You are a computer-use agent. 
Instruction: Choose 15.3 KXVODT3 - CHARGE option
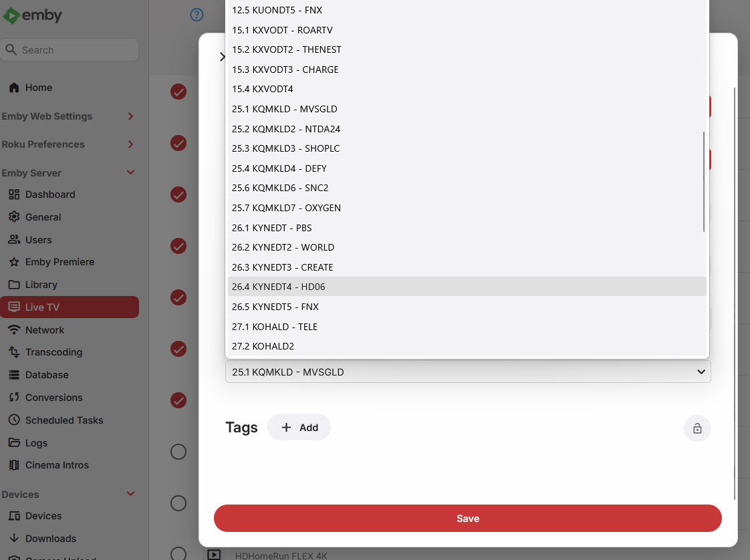click(467, 69)
